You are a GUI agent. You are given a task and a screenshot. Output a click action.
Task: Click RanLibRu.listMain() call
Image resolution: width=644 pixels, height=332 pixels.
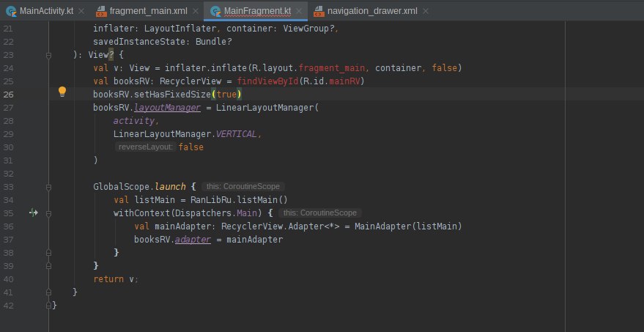pyautogui.click(x=239, y=199)
